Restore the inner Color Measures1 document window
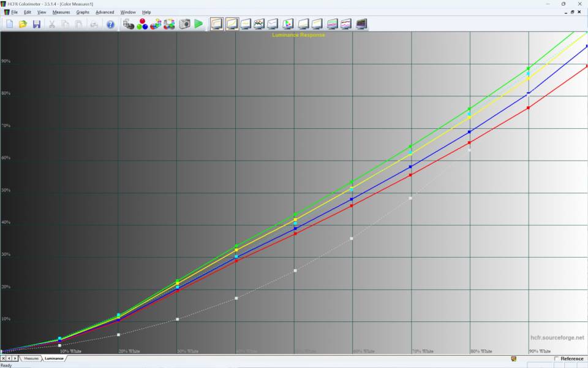Viewport: 588px width, 368px height. pos(572,12)
